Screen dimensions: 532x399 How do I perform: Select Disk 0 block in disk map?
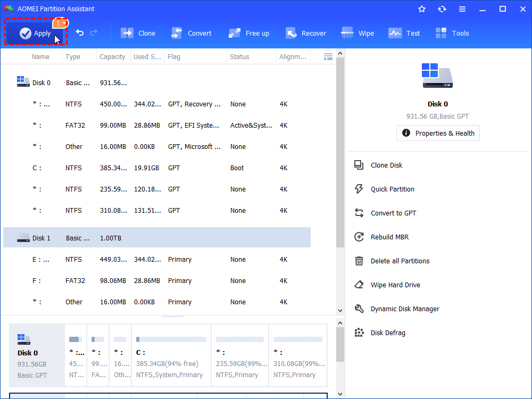tap(37, 355)
